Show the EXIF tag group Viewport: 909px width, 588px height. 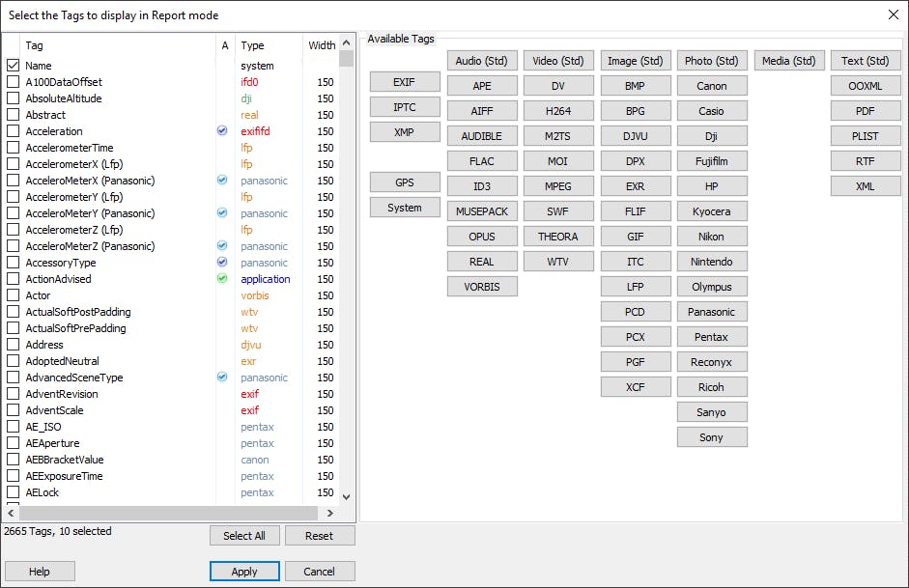(x=402, y=81)
